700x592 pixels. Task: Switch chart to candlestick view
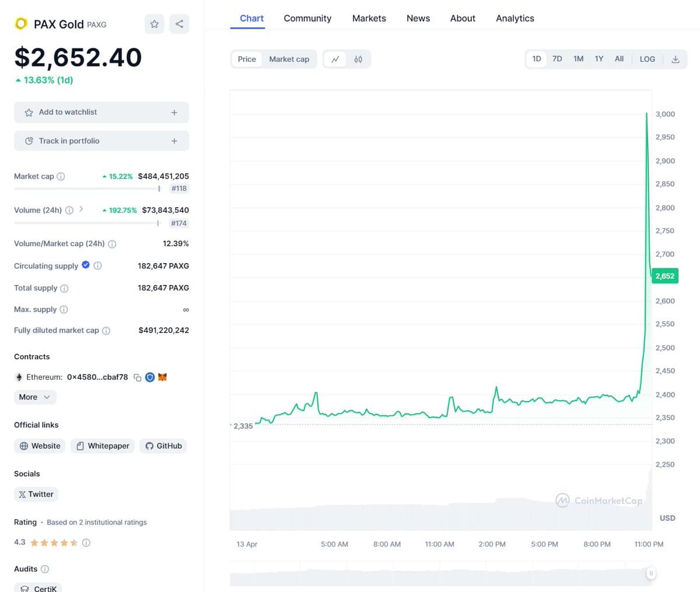tap(358, 59)
